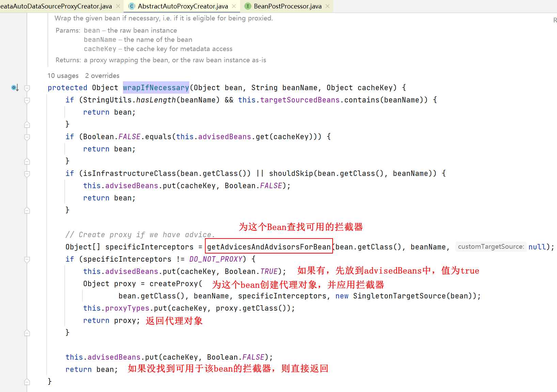Close the AbstractAutoProxyCreator.java tab
Viewport: 557px width, 392px height.
pyautogui.click(x=234, y=6)
